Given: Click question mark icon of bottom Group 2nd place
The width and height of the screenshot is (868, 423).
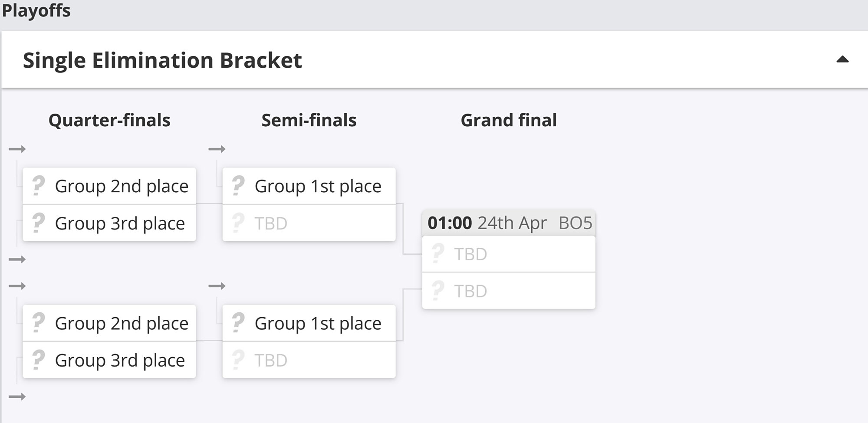Looking at the screenshot, I should (x=38, y=323).
